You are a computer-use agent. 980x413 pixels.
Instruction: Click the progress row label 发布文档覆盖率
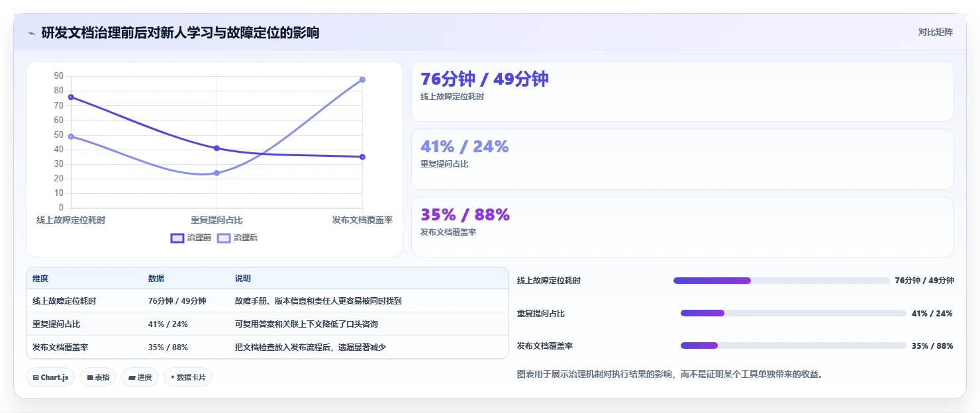click(x=545, y=345)
